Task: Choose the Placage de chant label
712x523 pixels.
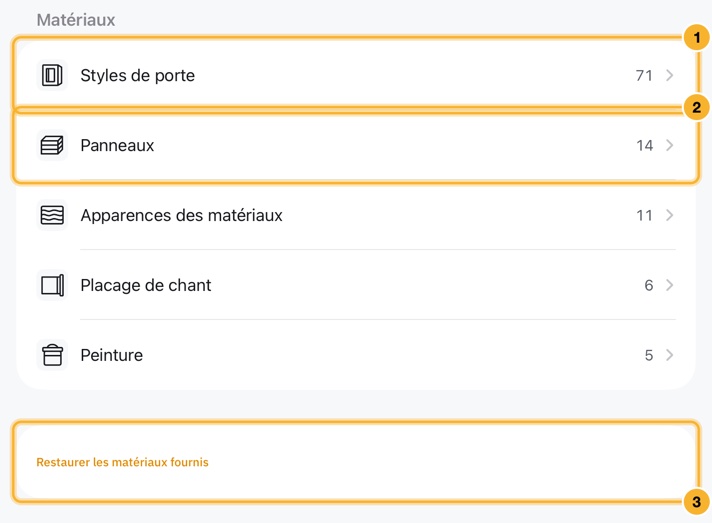Action: coord(146,285)
